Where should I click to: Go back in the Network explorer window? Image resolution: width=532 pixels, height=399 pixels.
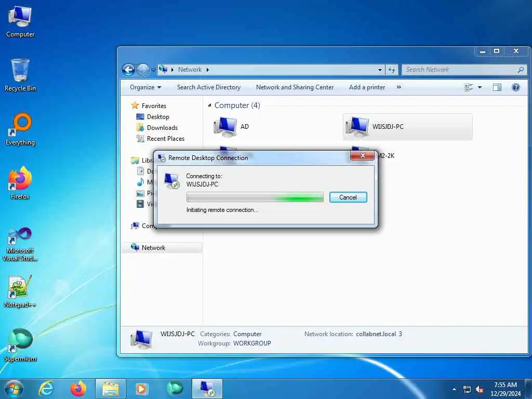tap(129, 70)
